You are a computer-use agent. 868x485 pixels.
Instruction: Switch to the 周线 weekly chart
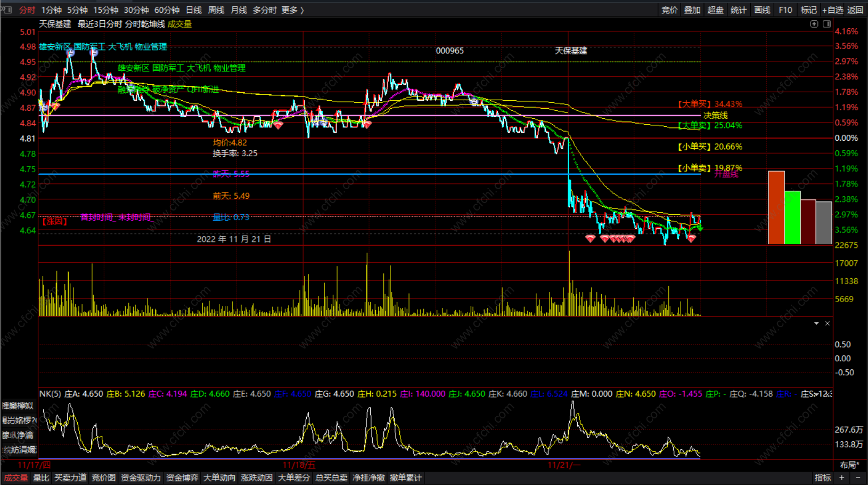tap(216, 10)
